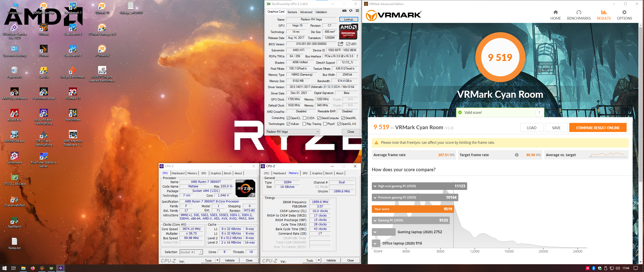Viewport: 644px width, 272px height.
Task: Open SPD tab in CPU-Z Memory window
Action: tap(305, 173)
